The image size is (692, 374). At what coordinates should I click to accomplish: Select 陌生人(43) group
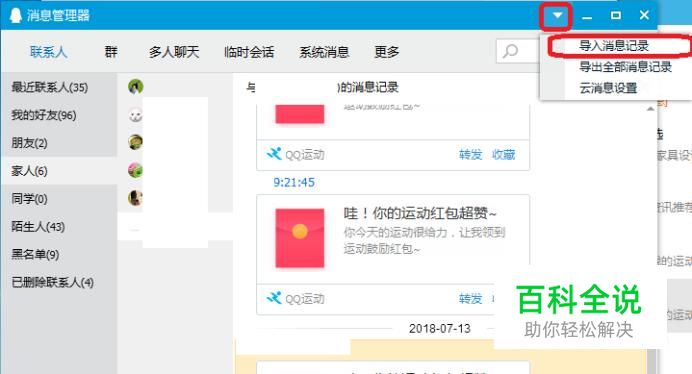click(x=59, y=227)
